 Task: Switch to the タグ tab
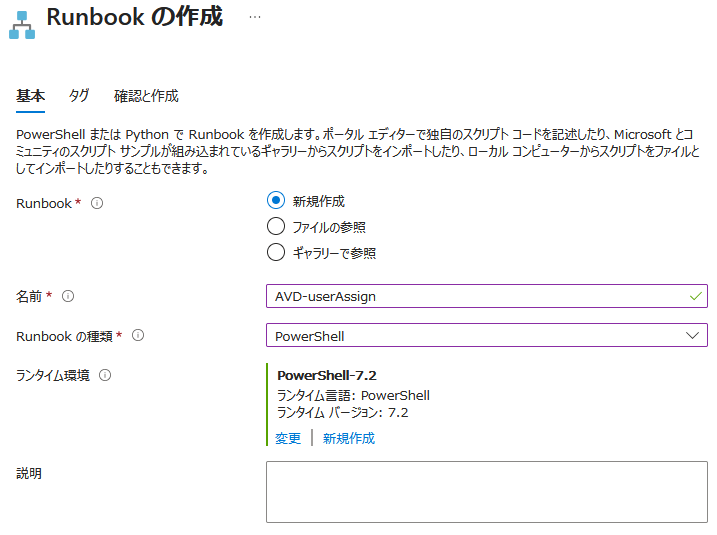(79, 96)
